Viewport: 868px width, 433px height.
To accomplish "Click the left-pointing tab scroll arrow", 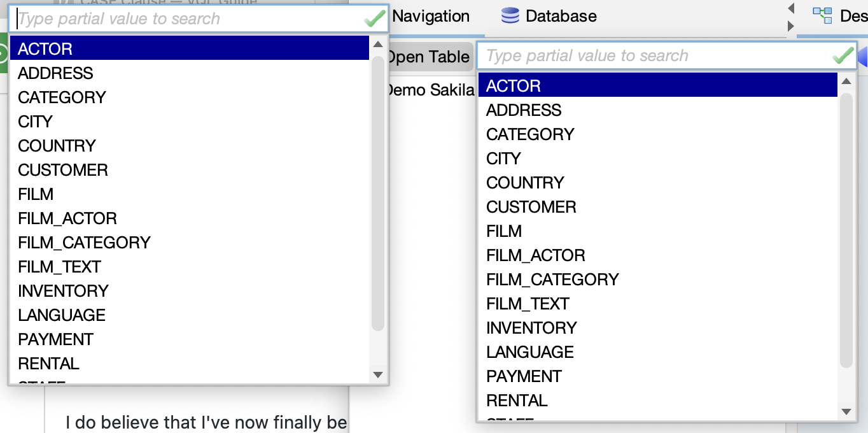I will click(x=791, y=8).
